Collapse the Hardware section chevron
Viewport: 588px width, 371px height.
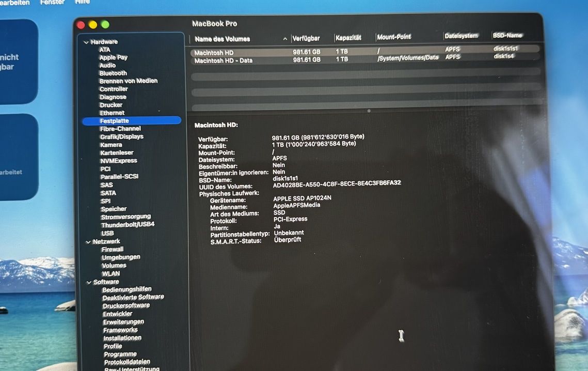(x=86, y=42)
